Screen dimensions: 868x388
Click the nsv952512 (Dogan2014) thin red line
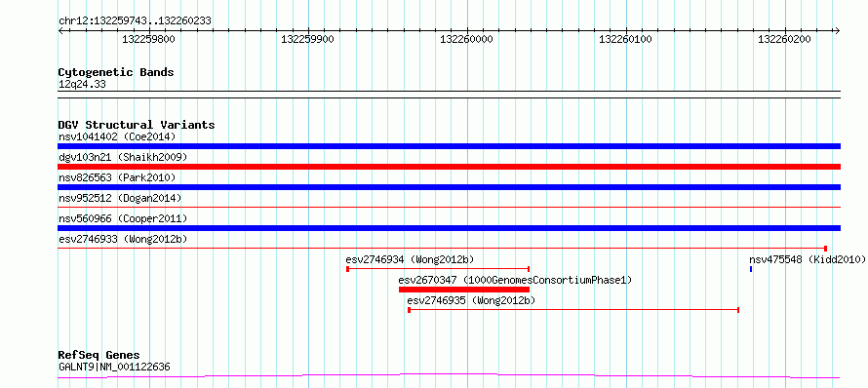[x=449, y=208]
